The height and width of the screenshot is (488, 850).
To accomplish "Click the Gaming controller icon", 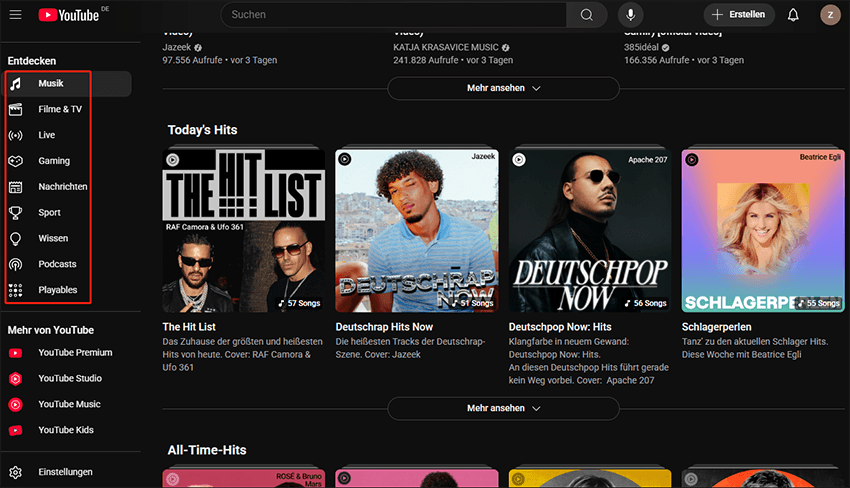I will (16, 161).
